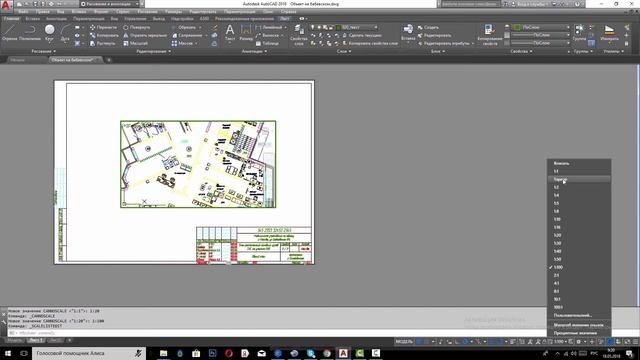Click the Алиса voice assistant search box
The width and height of the screenshot is (640, 360).
89,353
